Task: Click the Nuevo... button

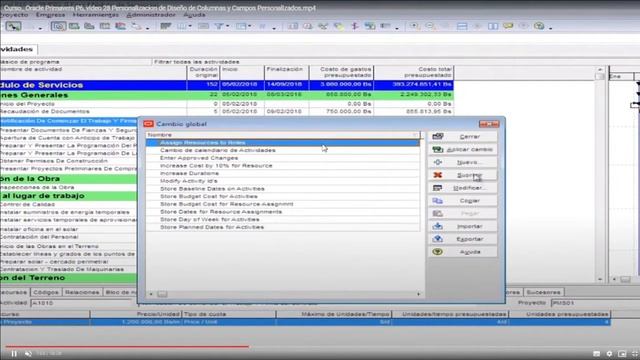Action: tap(462, 162)
